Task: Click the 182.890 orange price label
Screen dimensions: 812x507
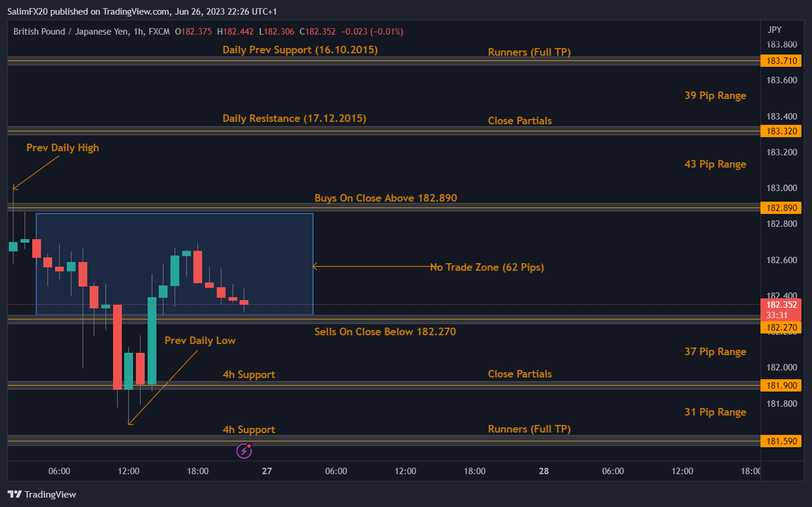Action: [x=780, y=208]
